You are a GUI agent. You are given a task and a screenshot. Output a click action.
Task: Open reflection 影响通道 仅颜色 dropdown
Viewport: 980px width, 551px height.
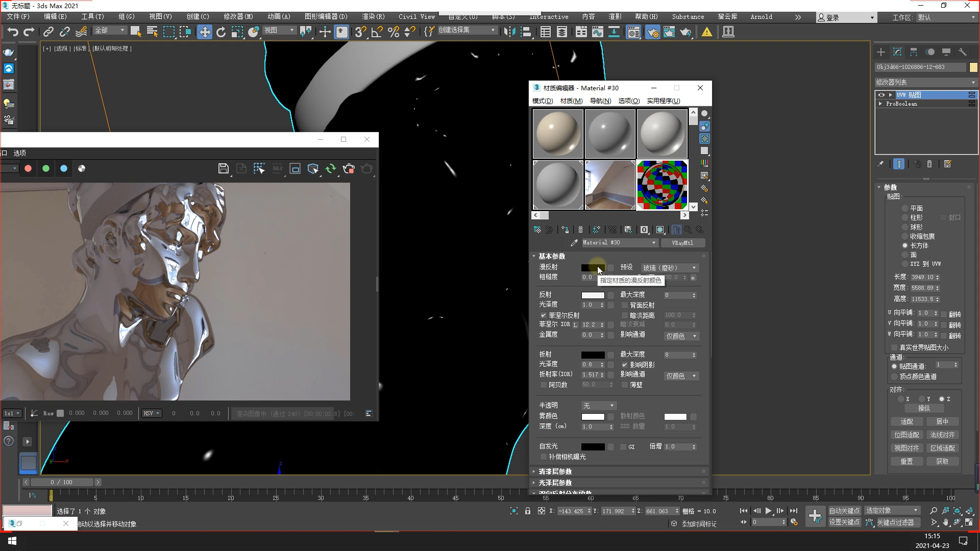(681, 336)
